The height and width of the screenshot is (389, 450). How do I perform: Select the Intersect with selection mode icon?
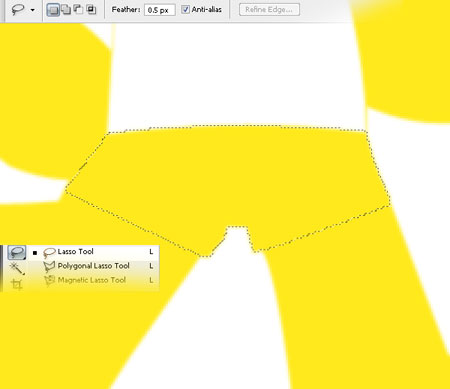click(91, 9)
